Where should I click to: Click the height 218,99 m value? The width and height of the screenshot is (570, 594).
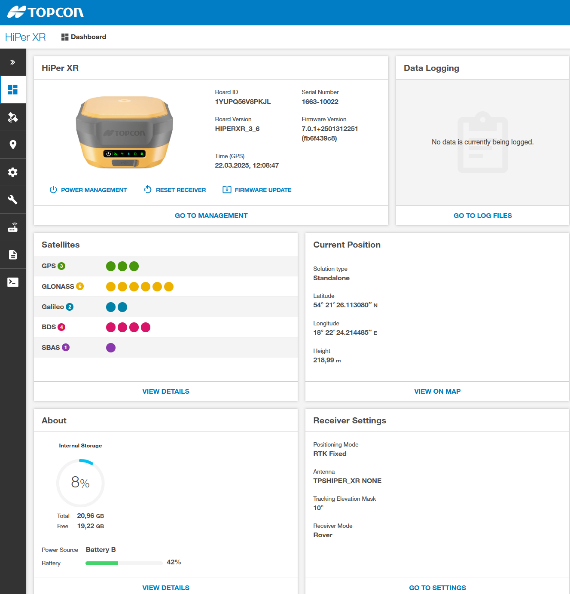(327, 360)
